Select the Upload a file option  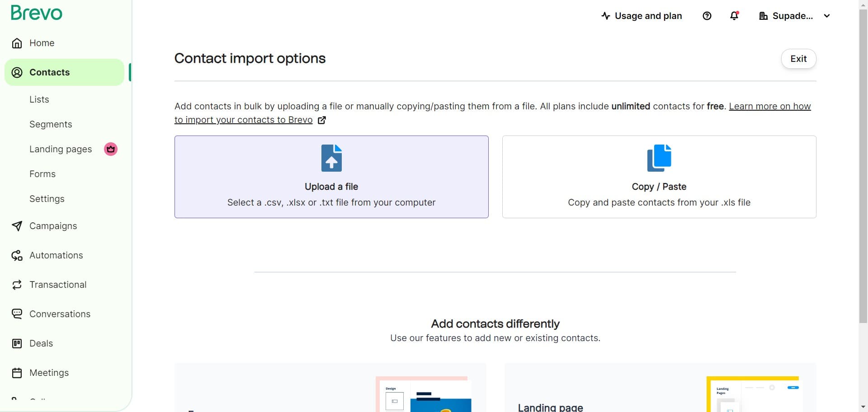(331, 177)
